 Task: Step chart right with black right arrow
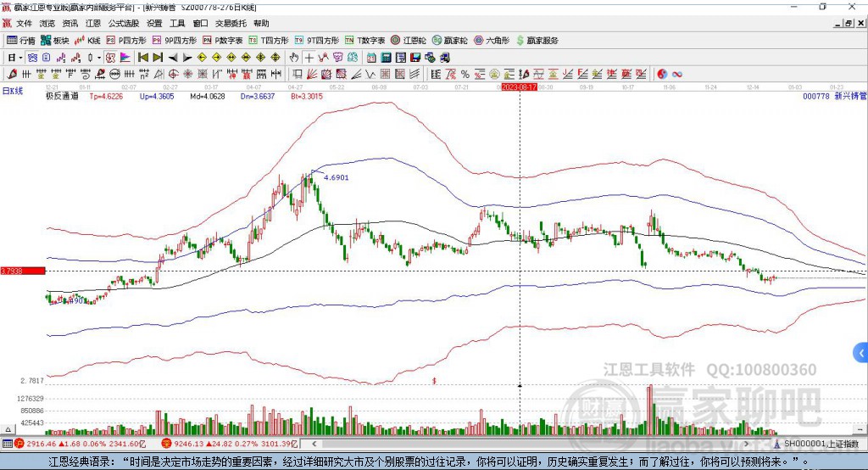[x=187, y=57]
